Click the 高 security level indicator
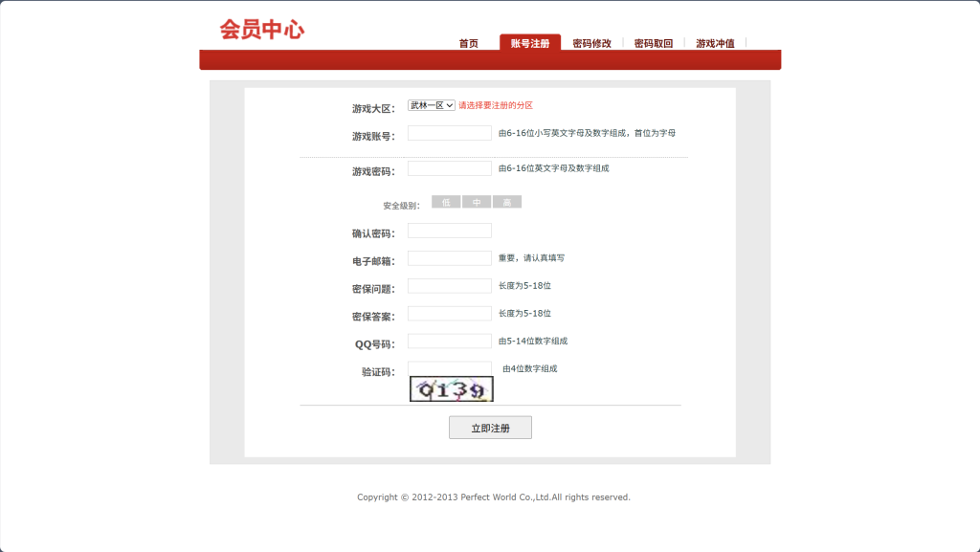This screenshot has width=980, height=552. point(507,202)
